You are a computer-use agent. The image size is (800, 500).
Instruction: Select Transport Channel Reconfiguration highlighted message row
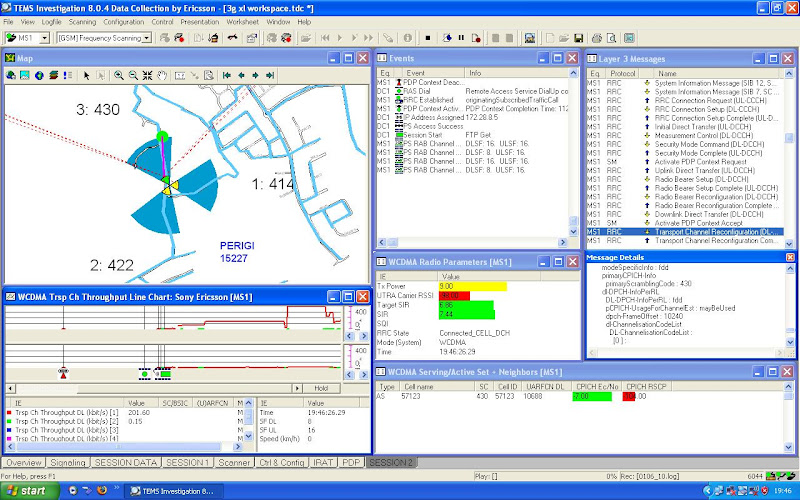click(x=685, y=232)
